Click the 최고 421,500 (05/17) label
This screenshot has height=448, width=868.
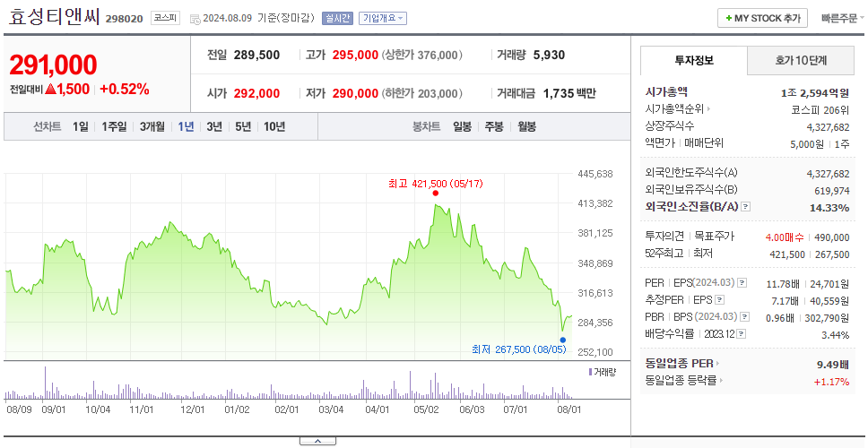click(x=436, y=184)
